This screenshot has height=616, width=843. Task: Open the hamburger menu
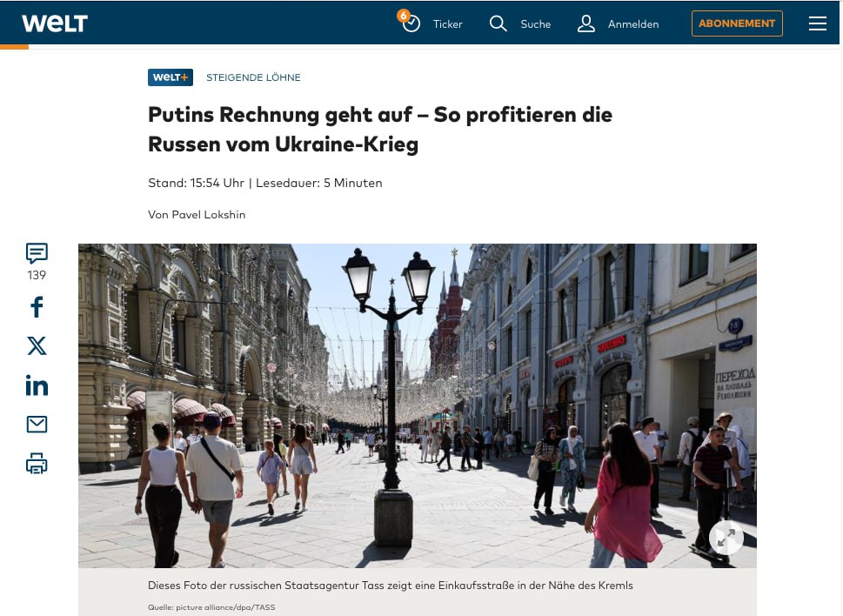(817, 23)
